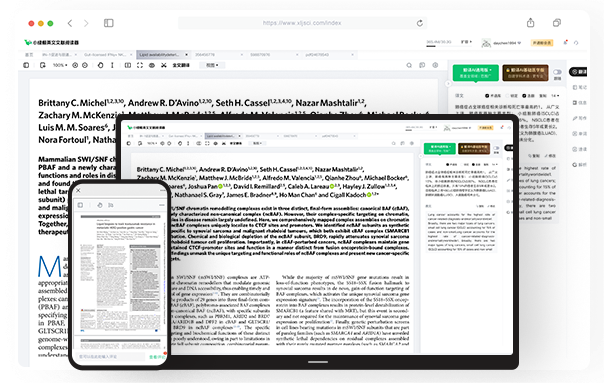This screenshot has width=604, height=383.
Task: Zoom out with minus icon in back window
Action: (x=85, y=65)
